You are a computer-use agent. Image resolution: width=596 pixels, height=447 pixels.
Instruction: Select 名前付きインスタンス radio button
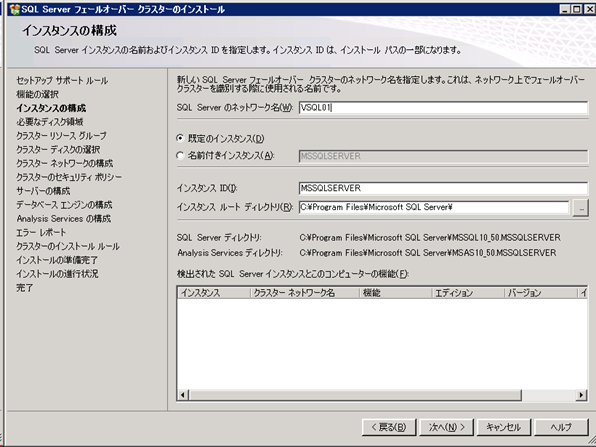(180, 156)
